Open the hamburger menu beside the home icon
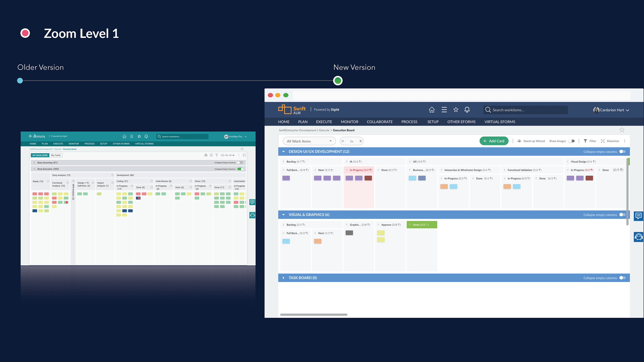This screenshot has width=644, height=362. point(444,110)
